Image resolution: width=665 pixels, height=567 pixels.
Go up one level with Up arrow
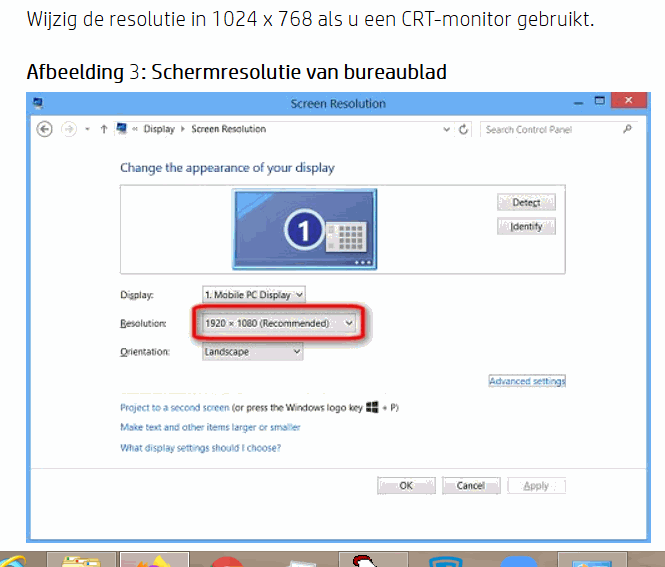click(x=104, y=129)
